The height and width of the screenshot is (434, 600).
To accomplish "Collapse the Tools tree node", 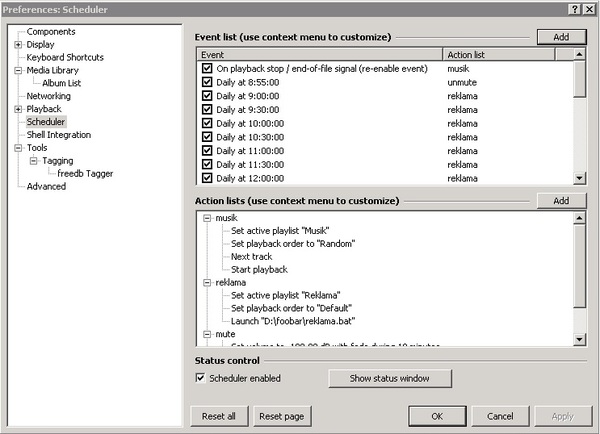I will pos(18,148).
